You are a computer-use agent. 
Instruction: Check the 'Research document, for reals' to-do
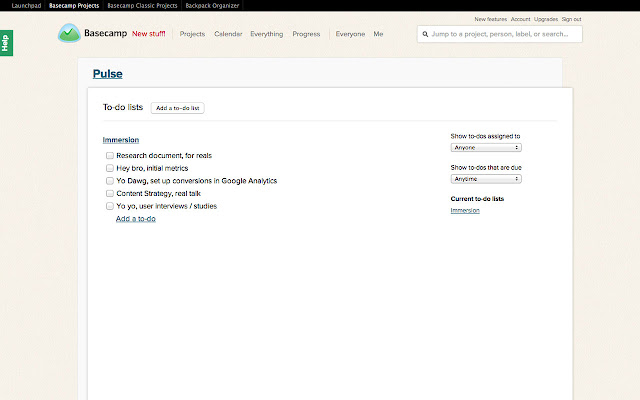point(109,156)
